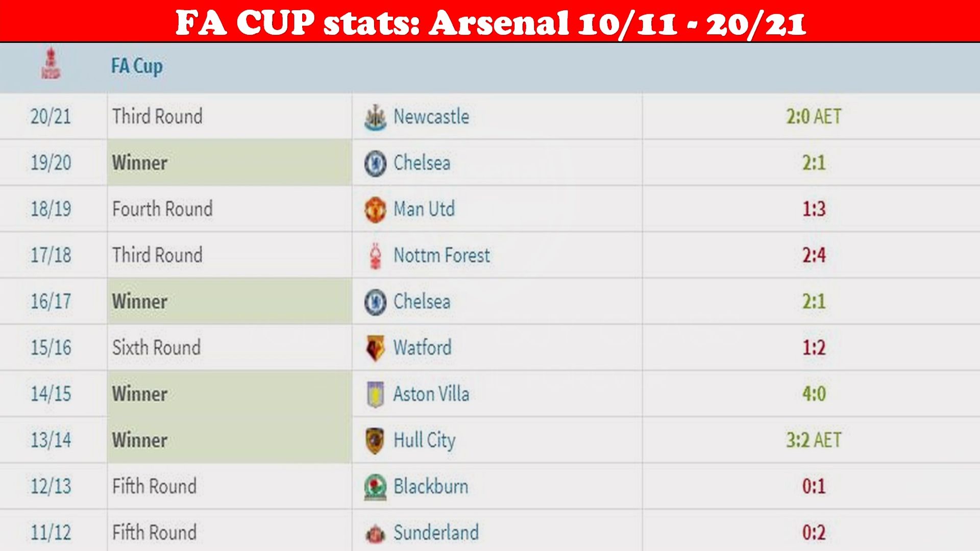980x551 pixels.
Task: Click the Man Utd club crest
Action: pos(375,209)
